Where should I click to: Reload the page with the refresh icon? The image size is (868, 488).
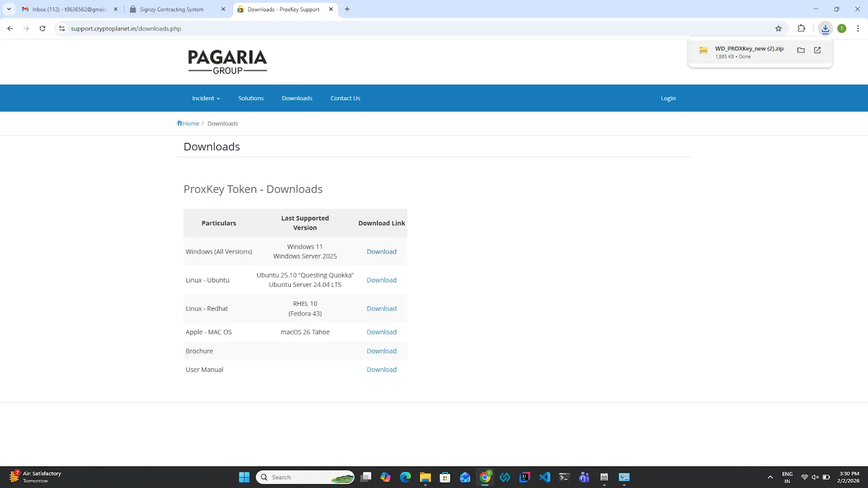tap(42, 29)
